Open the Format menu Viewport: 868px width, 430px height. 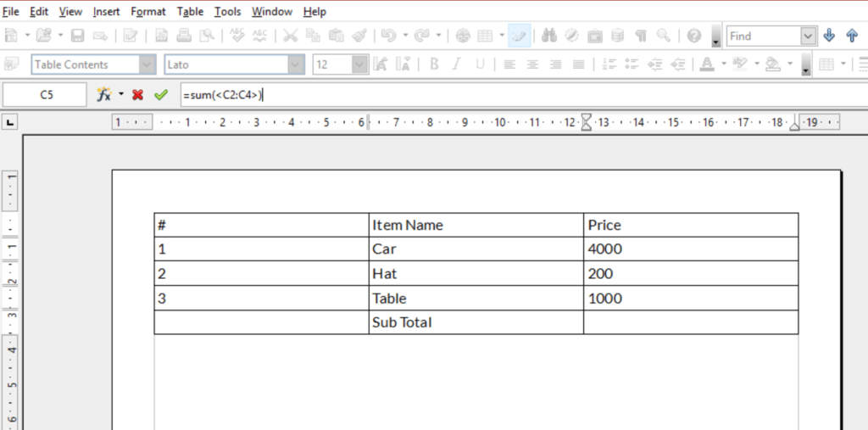[x=148, y=12]
